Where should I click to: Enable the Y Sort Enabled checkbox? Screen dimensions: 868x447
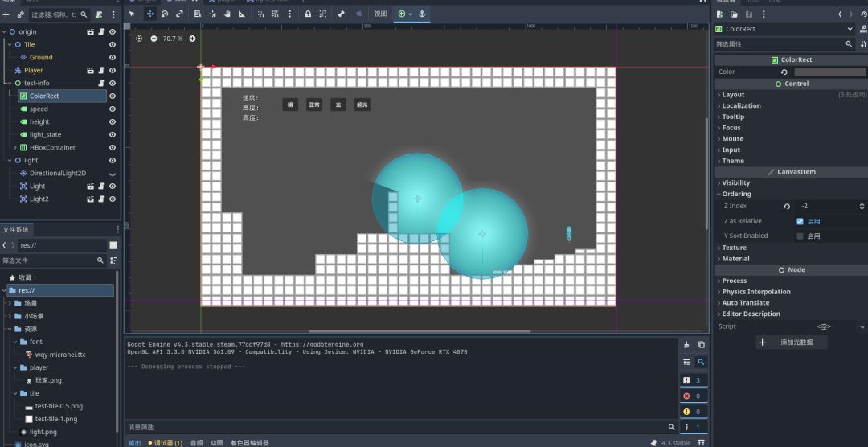pyautogui.click(x=800, y=236)
